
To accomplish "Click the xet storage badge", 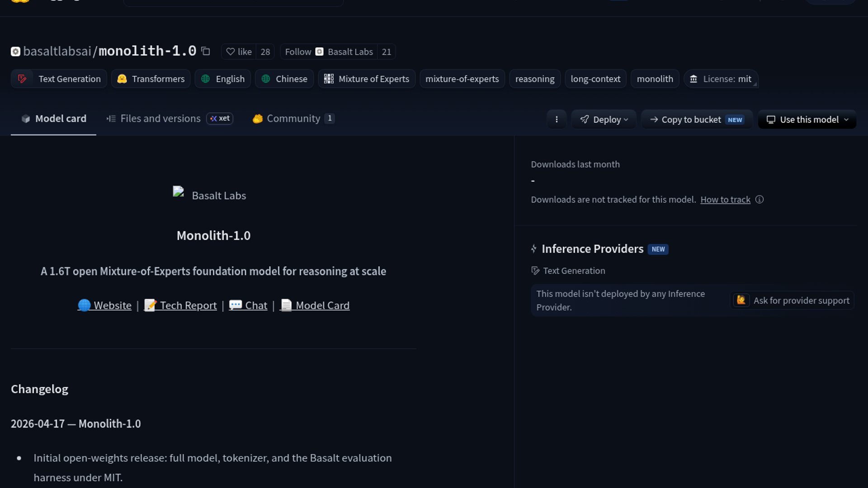I will [x=220, y=118].
